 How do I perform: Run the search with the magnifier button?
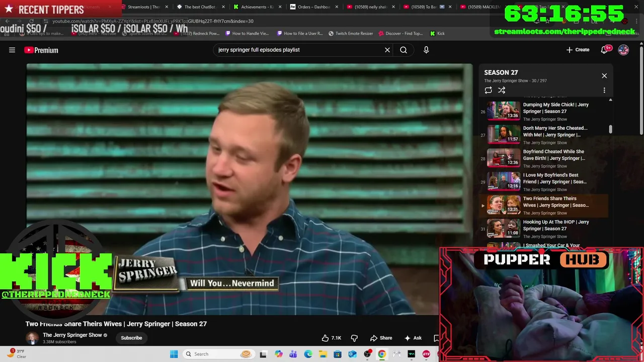click(404, 50)
